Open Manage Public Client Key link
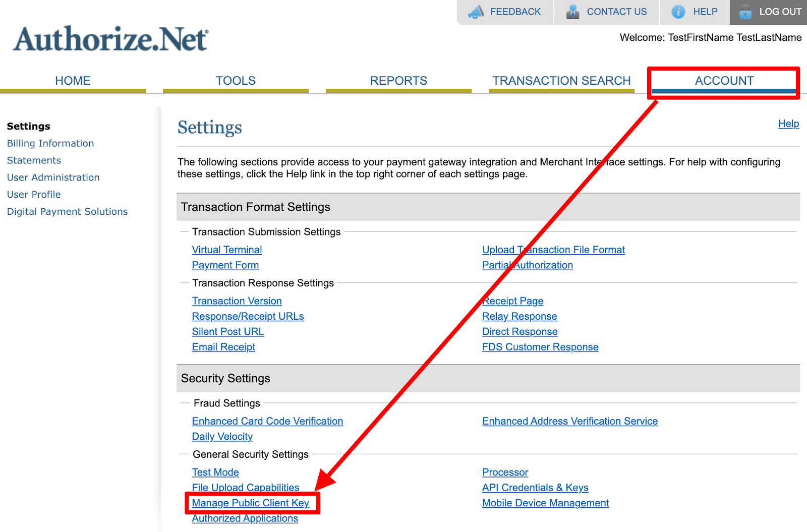The height and width of the screenshot is (532, 807). point(251,503)
